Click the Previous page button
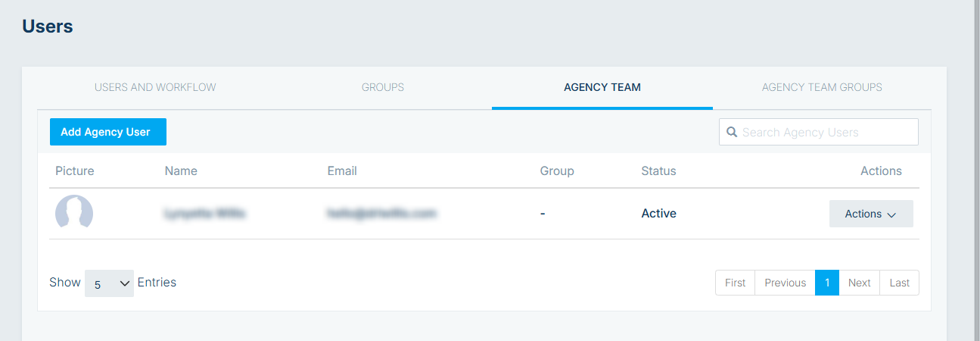 (x=785, y=283)
